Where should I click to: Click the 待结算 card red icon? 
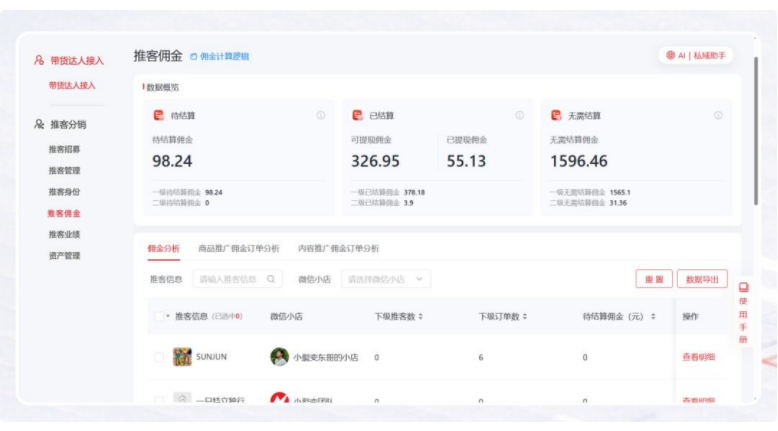click(x=158, y=115)
